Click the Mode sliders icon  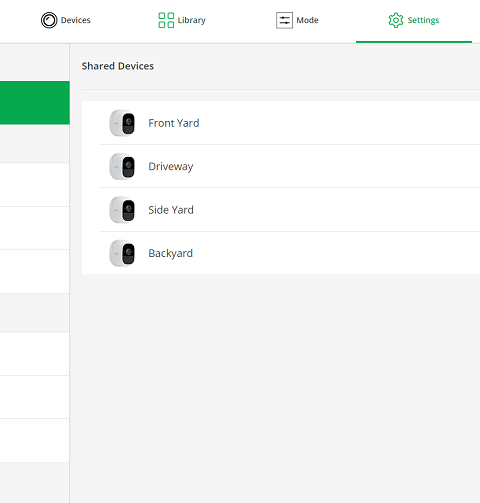point(284,20)
